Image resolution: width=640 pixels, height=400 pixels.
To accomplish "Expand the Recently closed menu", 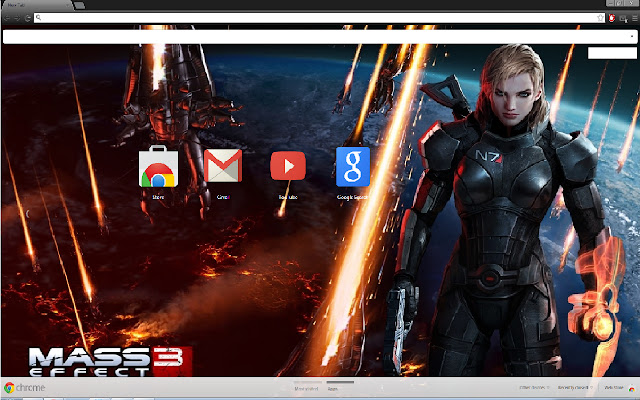I will click(577, 387).
